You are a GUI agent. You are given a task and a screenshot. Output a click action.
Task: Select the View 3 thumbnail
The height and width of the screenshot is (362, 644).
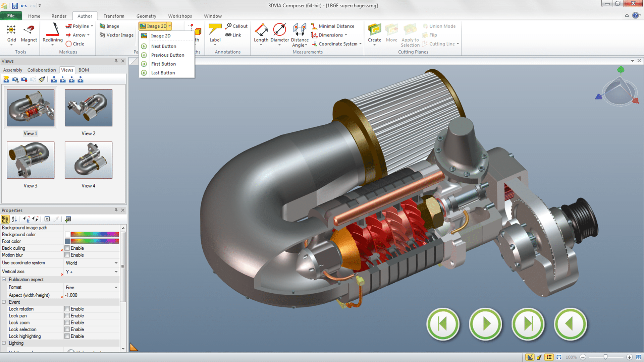31,160
